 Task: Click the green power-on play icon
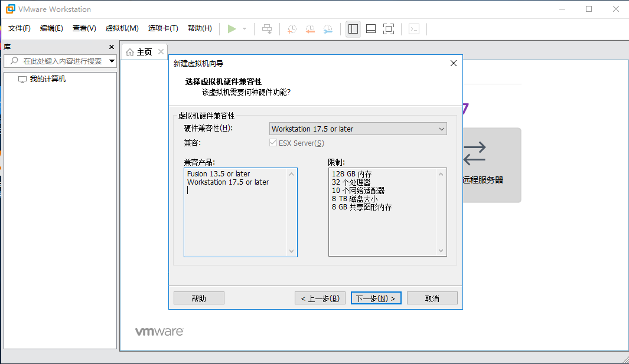coord(232,29)
